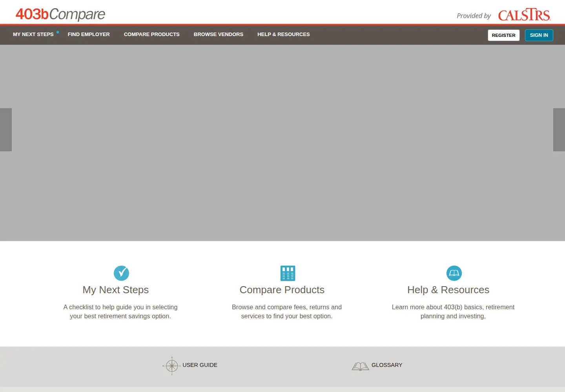Click the Help & Resources book icon

pyautogui.click(x=454, y=273)
